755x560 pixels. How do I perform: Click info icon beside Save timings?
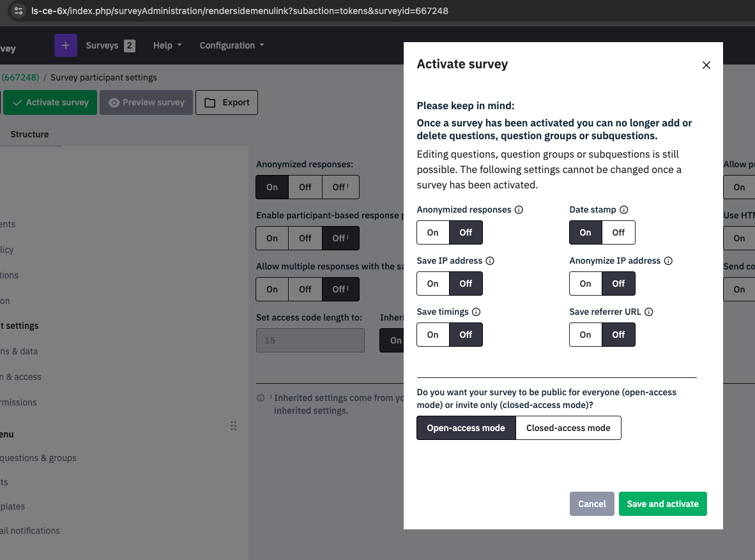click(476, 312)
